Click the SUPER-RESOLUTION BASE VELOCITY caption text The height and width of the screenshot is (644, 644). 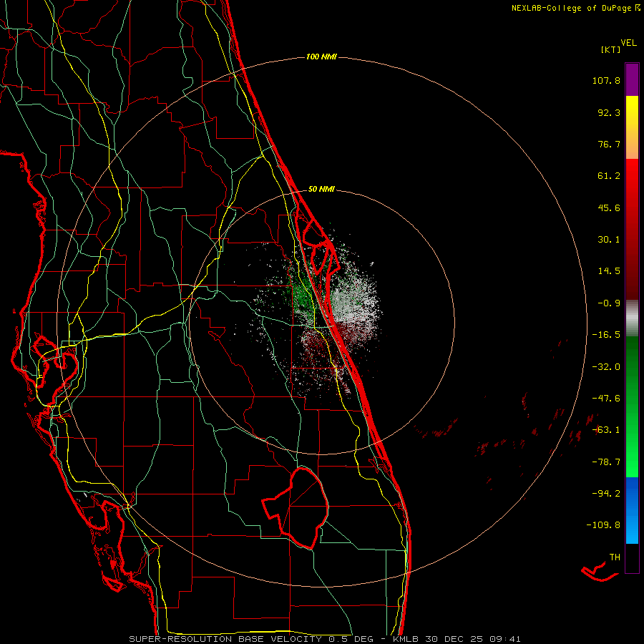[225, 639]
